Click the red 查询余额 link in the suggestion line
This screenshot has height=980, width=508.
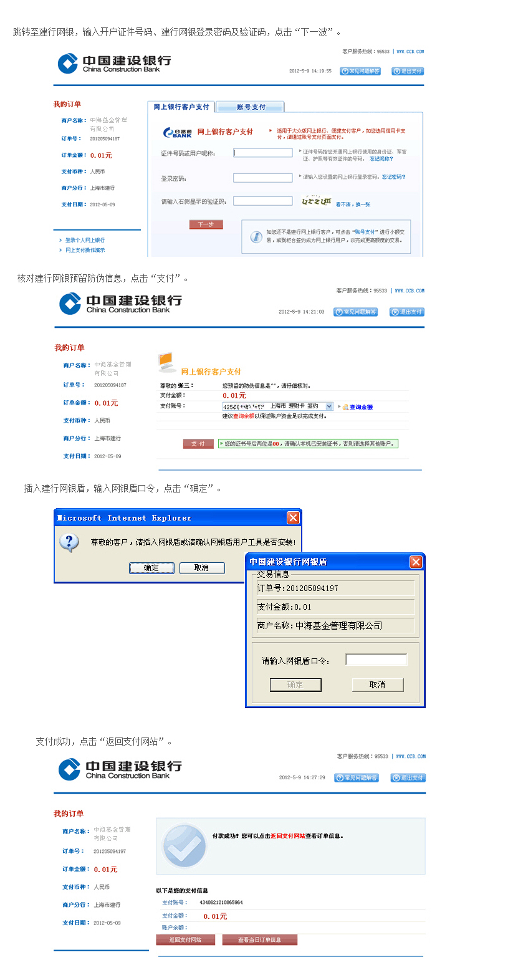point(244,416)
